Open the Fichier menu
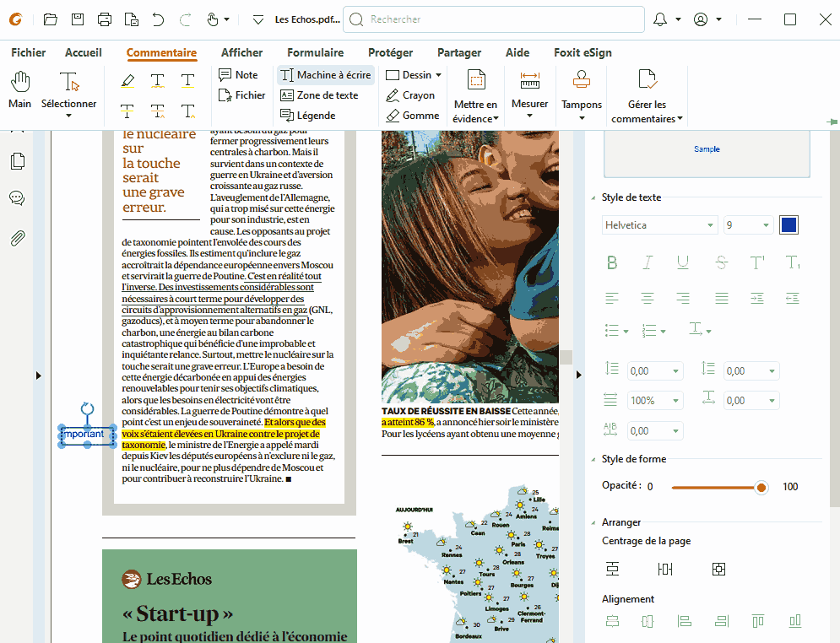 tap(29, 52)
